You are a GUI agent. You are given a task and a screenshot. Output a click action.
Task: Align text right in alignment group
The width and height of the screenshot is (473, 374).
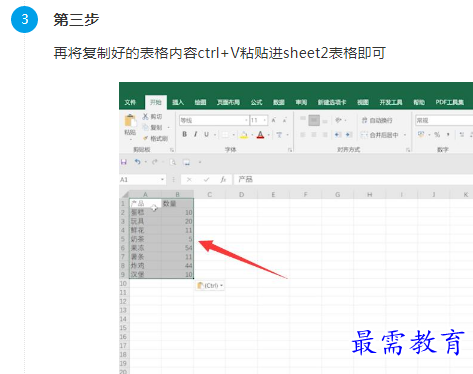tap(325, 135)
